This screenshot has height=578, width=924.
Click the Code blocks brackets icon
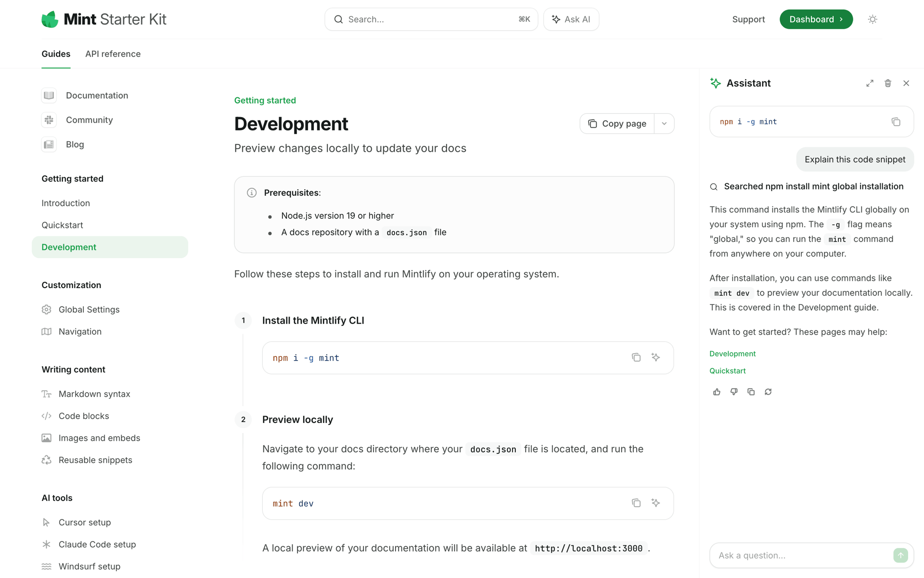[x=47, y=416]
